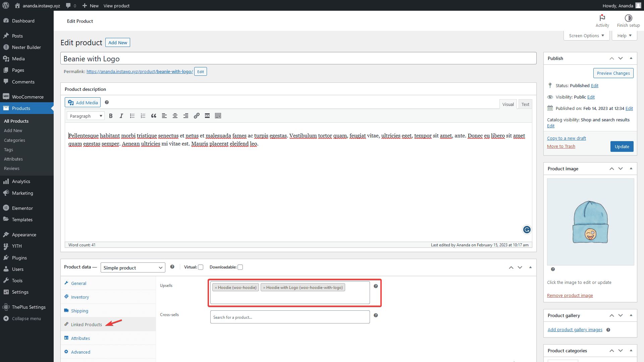Screen dimensions: 644x362
Task: Insert a bulleted list
Action: click(132, 116)
